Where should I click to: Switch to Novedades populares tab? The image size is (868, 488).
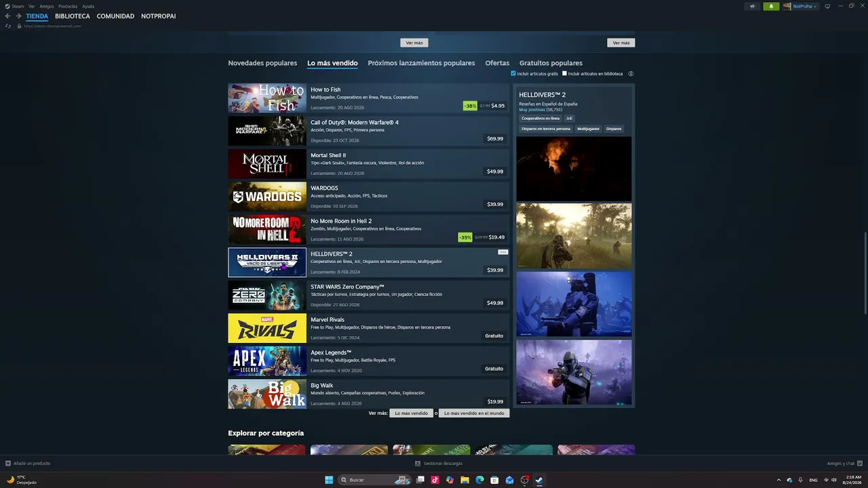click(262, 63)
